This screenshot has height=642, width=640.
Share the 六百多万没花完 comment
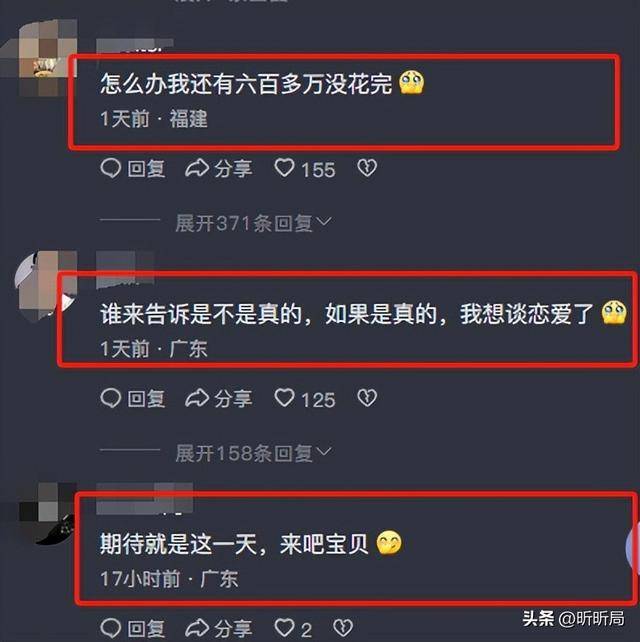pyautogui.click(x=219, y=169)
